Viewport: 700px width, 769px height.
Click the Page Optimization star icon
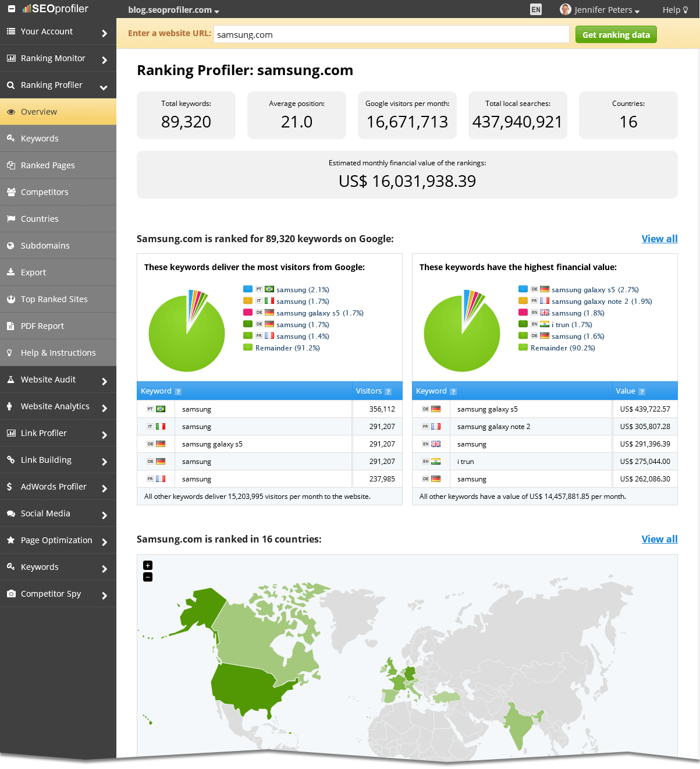click(x=10, y=540)
